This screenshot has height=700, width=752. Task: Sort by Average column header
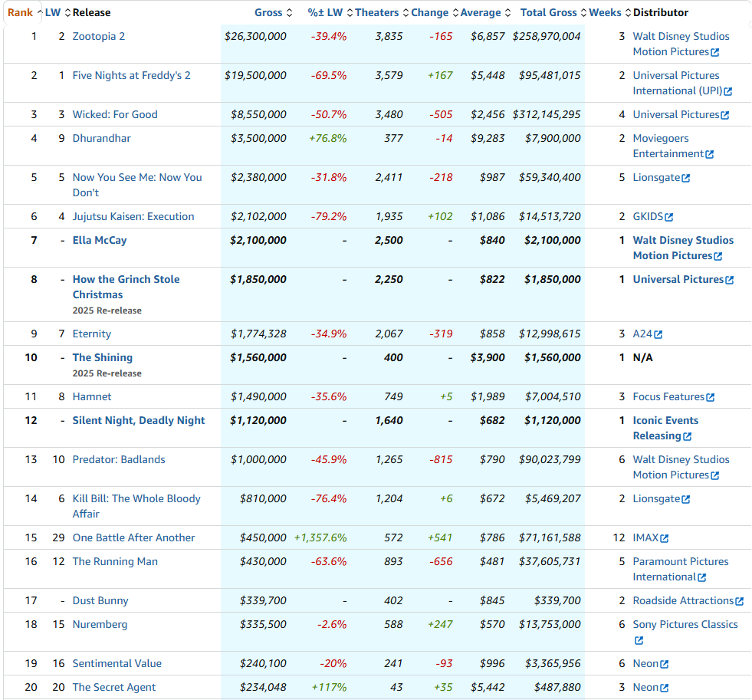click(480, 12)
